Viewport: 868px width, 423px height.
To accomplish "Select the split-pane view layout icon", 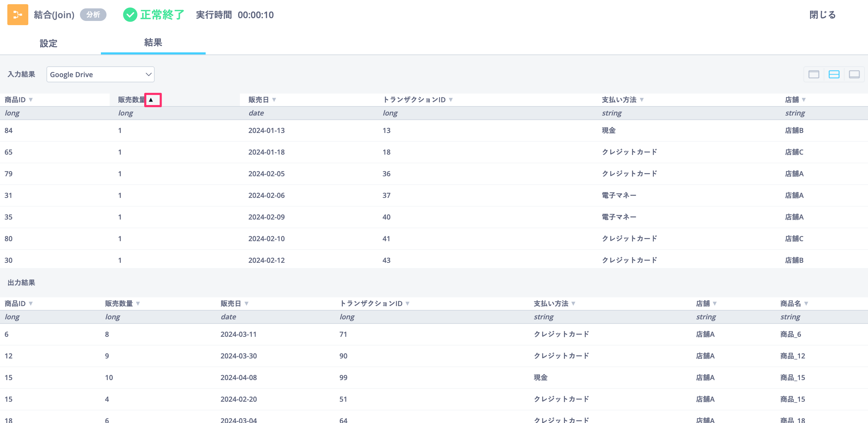I will click(x=834, y=74).
